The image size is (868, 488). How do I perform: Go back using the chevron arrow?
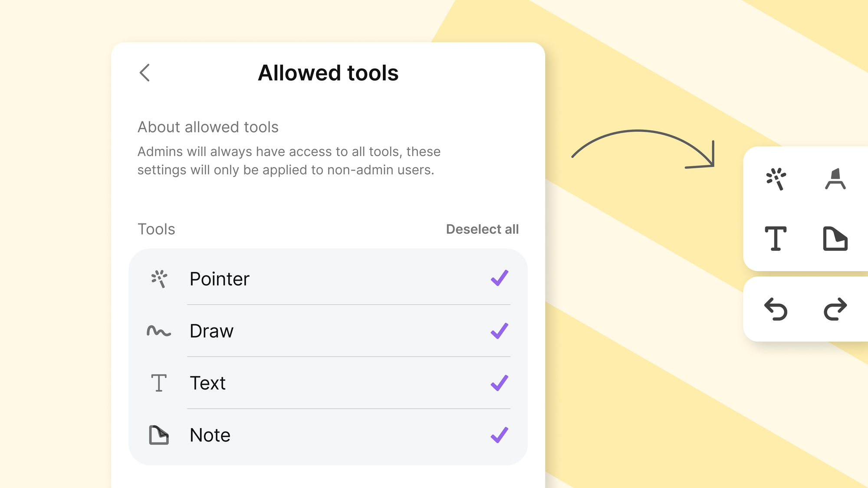(145, 73)
